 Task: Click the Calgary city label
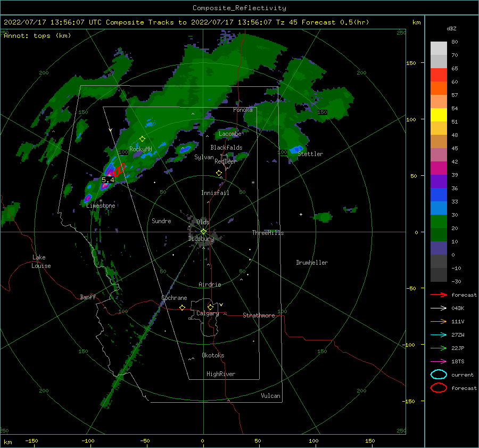point(208,313)
